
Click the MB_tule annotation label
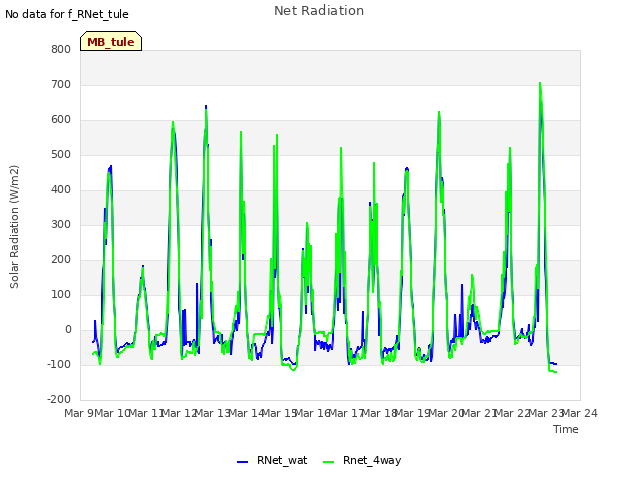[111, 41]
